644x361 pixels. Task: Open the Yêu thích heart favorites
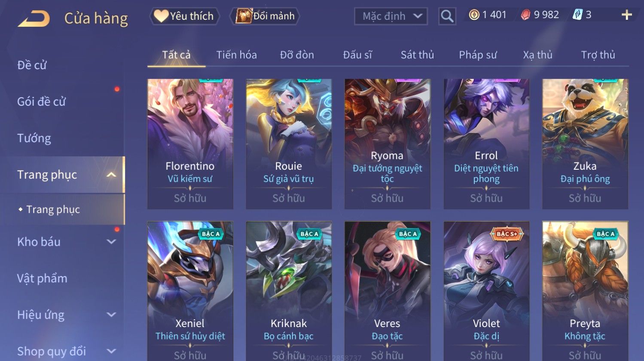tap(184, 16)
